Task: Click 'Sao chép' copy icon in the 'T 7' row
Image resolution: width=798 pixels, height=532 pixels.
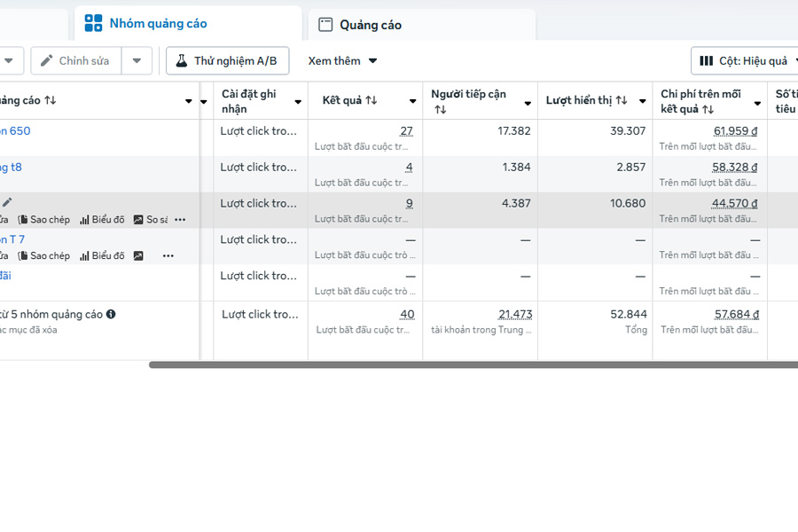Action: (44, 255)
